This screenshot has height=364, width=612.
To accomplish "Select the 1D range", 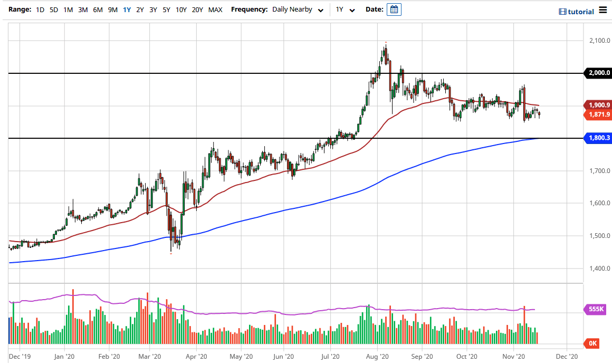I will pos(40,9).
